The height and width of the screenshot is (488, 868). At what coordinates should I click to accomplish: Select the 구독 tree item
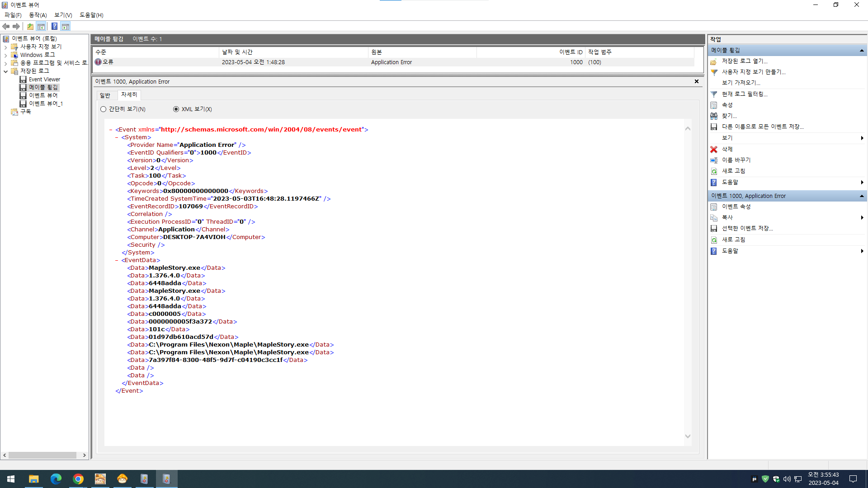pyautogui.click(x=25, y=112)
